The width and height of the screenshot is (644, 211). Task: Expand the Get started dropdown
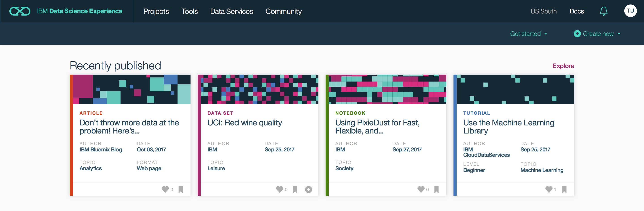pos(528,34)
